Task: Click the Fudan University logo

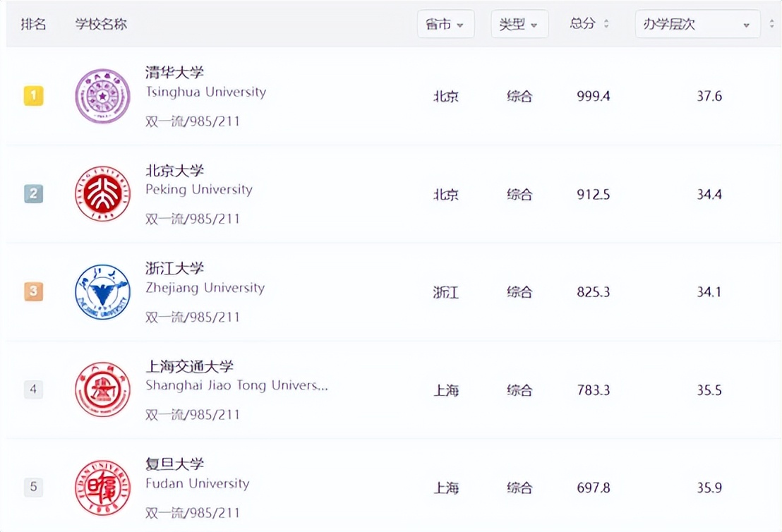Action: point(102,488)
